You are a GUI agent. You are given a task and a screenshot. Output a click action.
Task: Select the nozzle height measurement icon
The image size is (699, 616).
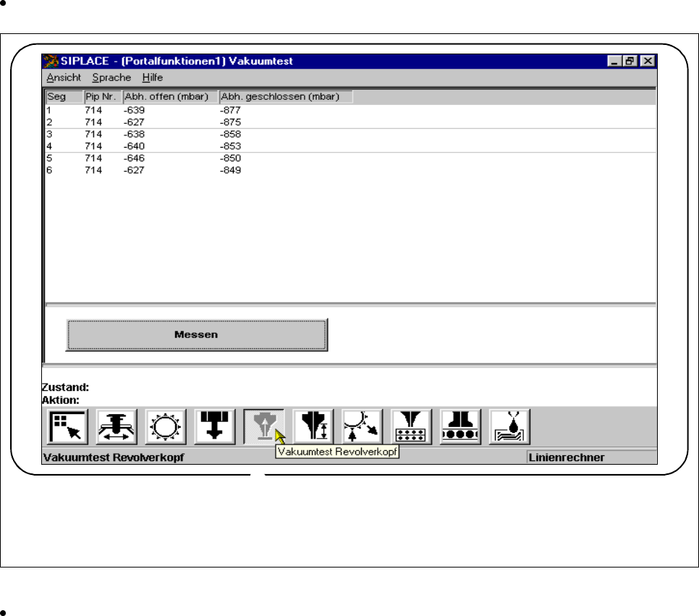pyautogui.click(x=313, y=426)
